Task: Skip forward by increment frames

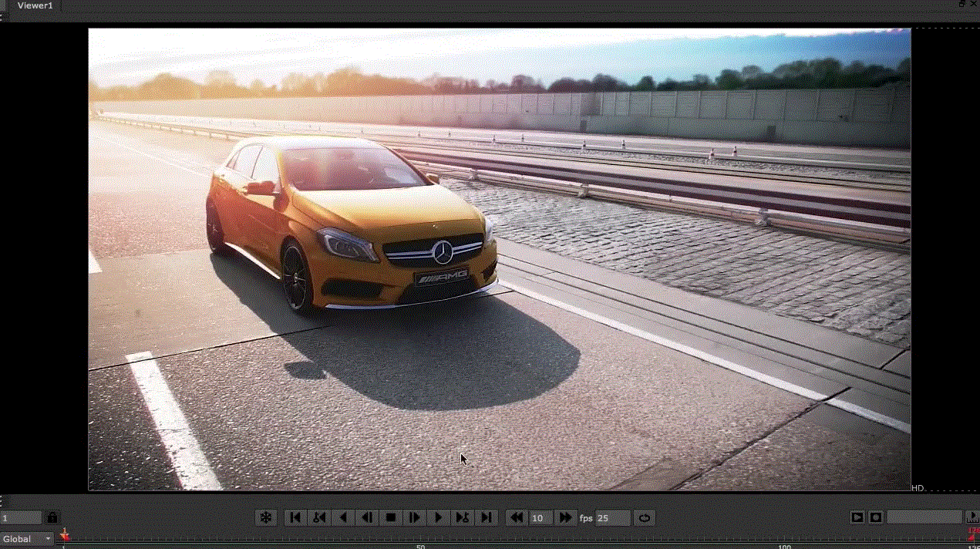Action: tap(565, 517)
